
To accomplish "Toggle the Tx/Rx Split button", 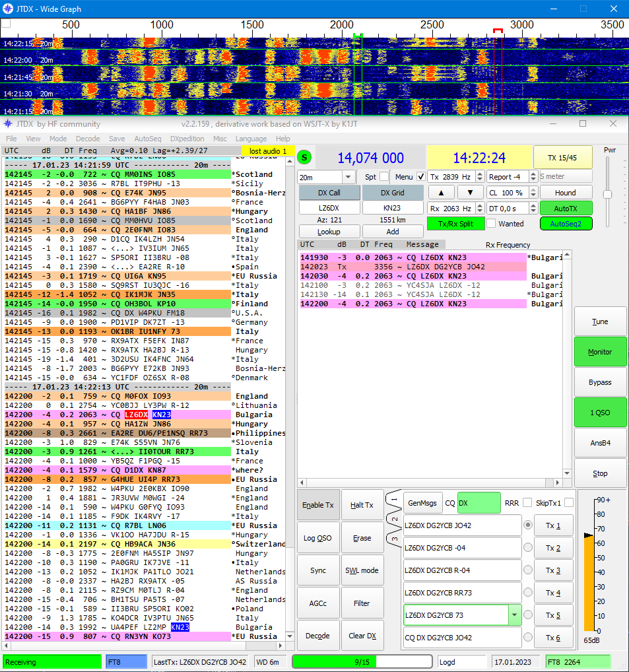I will pos(455,223).
